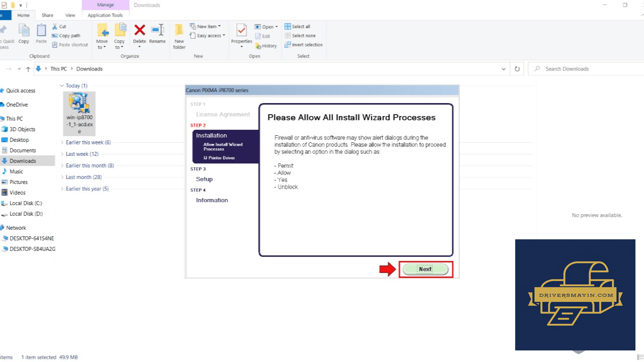Screen dimensions: 644x362
Task: Collapse the Today (1) group
Action: 62,86
